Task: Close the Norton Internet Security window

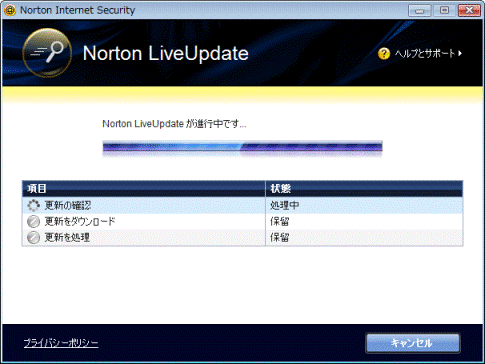Action: [x=469, y=10]
